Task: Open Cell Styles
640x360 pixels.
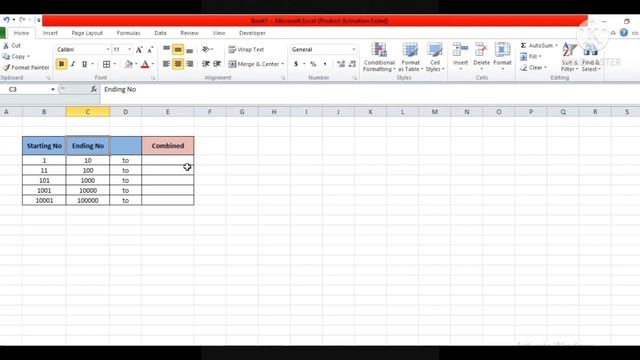Action: click(x=435, y=57)
